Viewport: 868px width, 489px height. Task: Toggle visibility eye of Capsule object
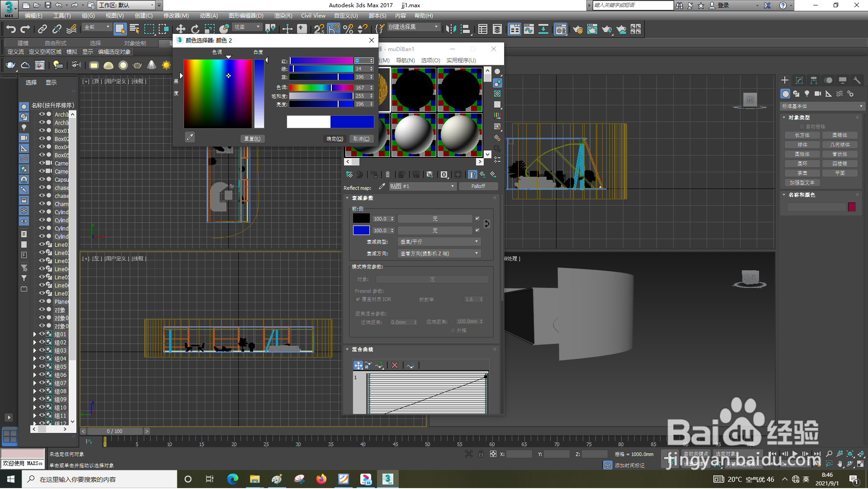42,179
